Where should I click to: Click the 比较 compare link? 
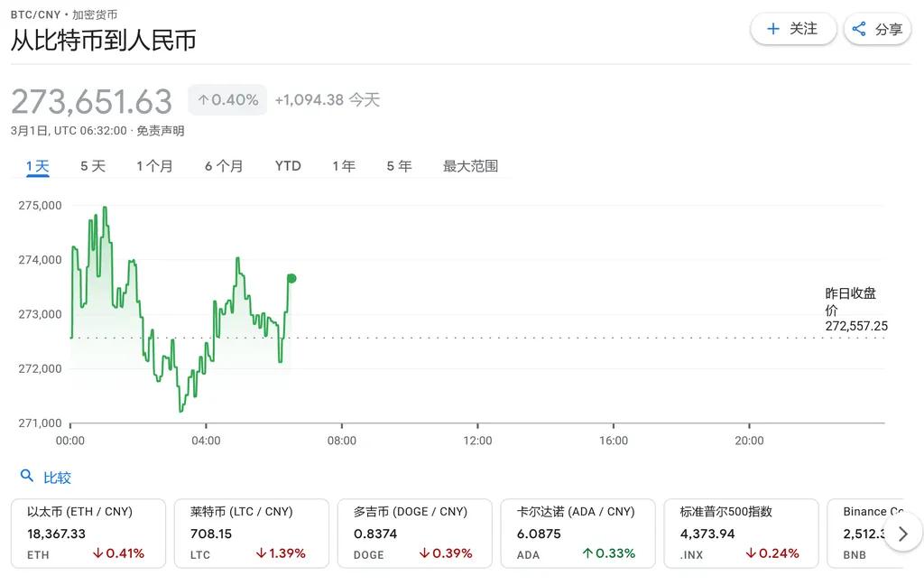coord(58,478)
